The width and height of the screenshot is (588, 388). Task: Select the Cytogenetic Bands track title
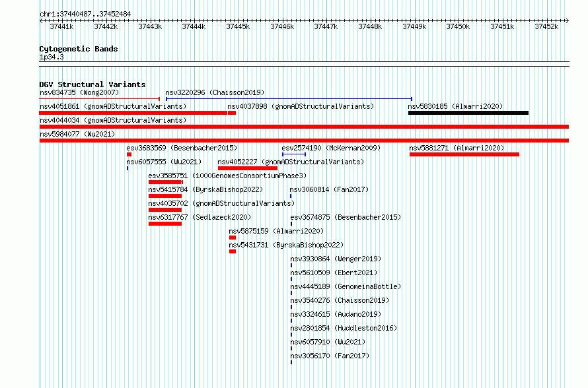[79, 49]
